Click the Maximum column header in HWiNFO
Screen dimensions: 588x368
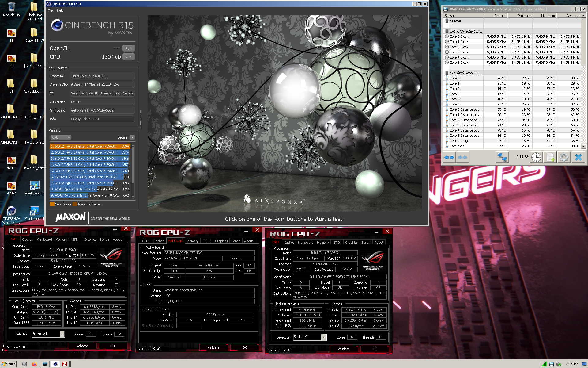tap(544, 16)
